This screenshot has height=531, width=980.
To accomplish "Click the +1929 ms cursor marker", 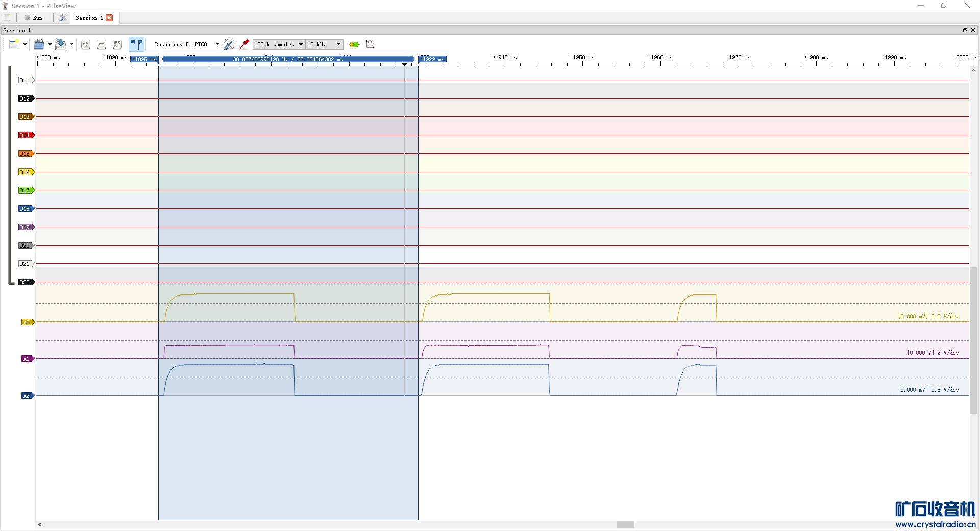I will 432,59.
